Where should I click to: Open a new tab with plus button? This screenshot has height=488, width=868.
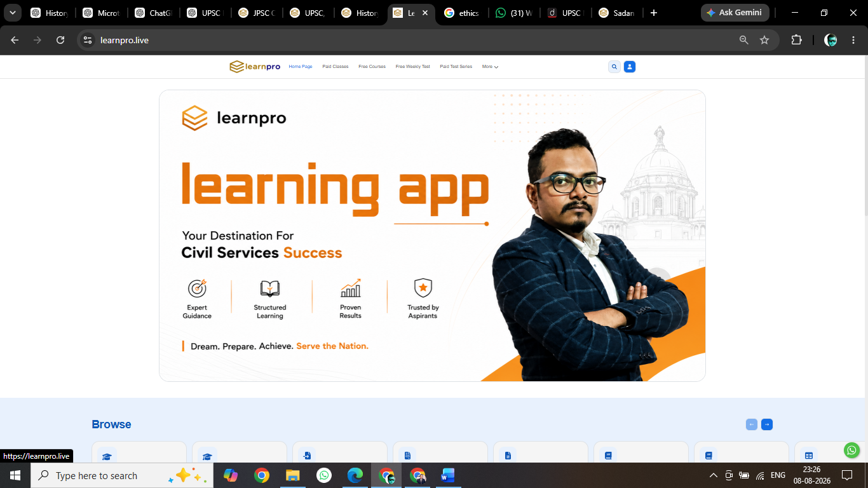654,13
